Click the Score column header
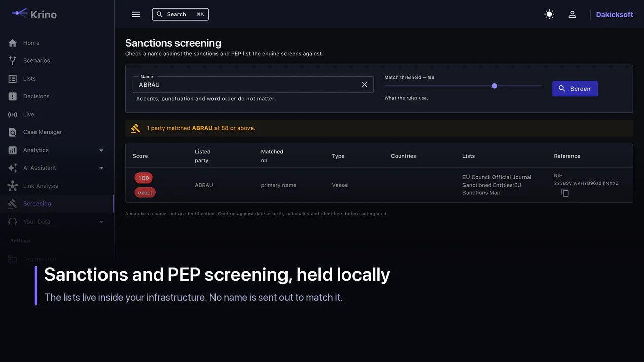Screen dimensions: 644x362 point(140,156)
